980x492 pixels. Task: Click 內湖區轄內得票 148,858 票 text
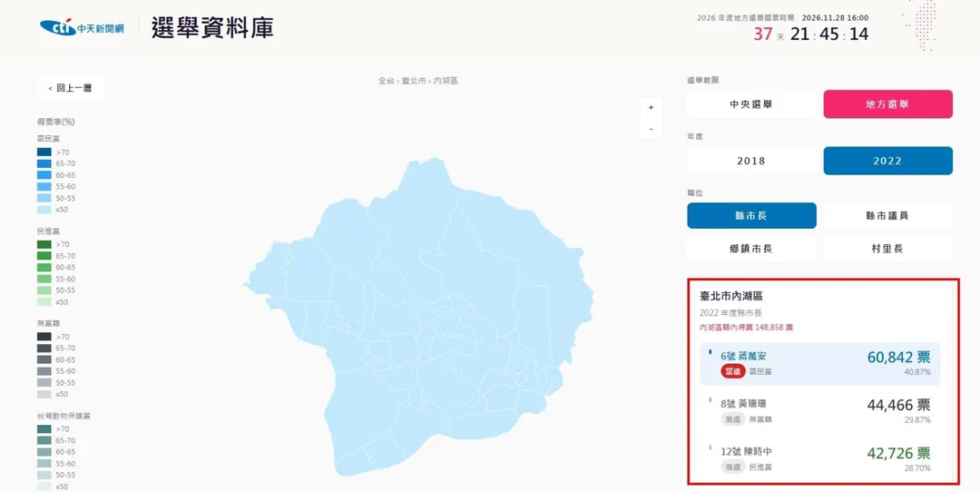(746, 327)
